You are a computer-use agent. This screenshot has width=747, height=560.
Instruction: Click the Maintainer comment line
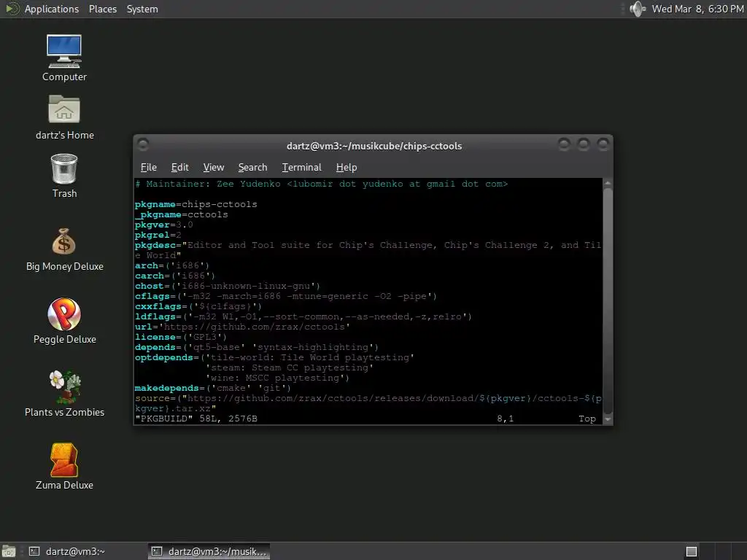[322, 184]
